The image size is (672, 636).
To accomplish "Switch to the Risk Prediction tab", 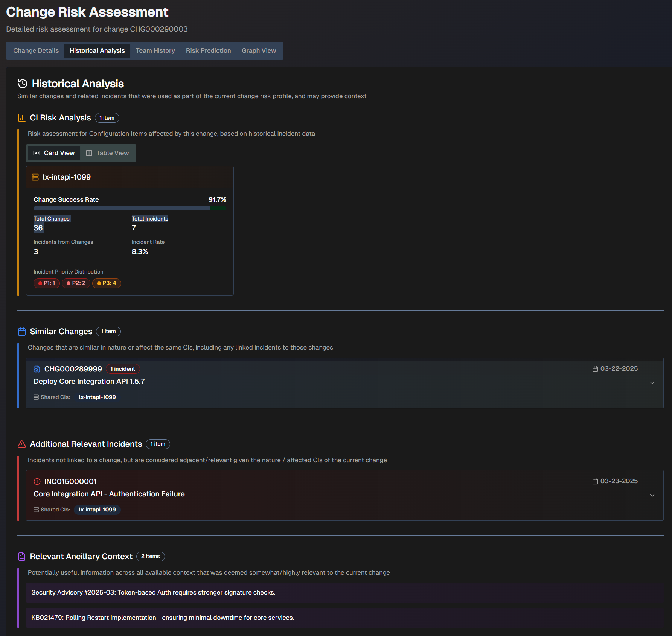I will 208,50.
